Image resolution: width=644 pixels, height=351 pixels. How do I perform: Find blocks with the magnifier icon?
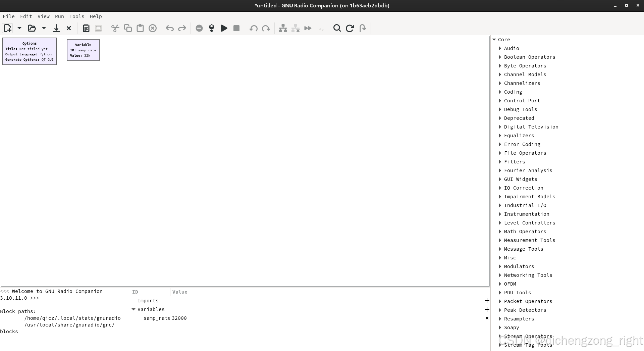click(337, 28)
